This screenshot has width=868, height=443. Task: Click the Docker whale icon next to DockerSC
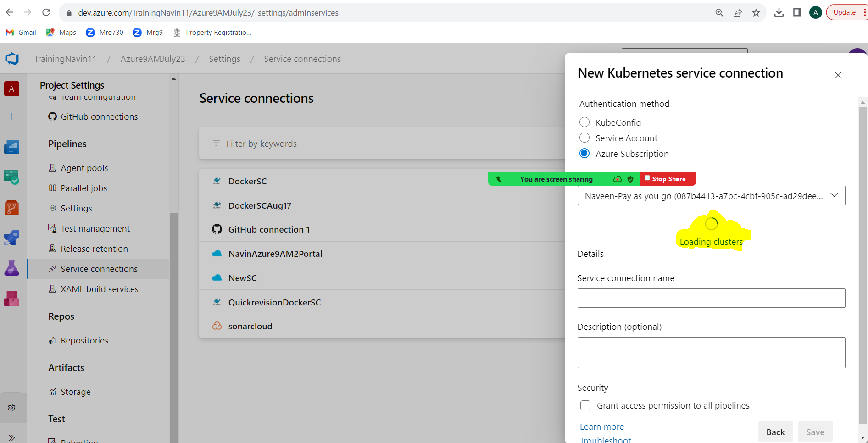217,181
